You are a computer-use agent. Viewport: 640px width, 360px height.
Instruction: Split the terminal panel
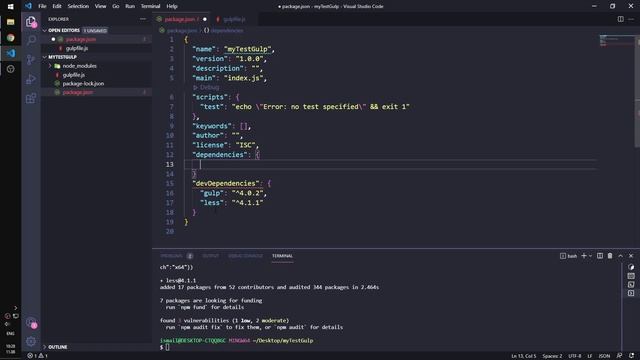[x=600, y=256]
